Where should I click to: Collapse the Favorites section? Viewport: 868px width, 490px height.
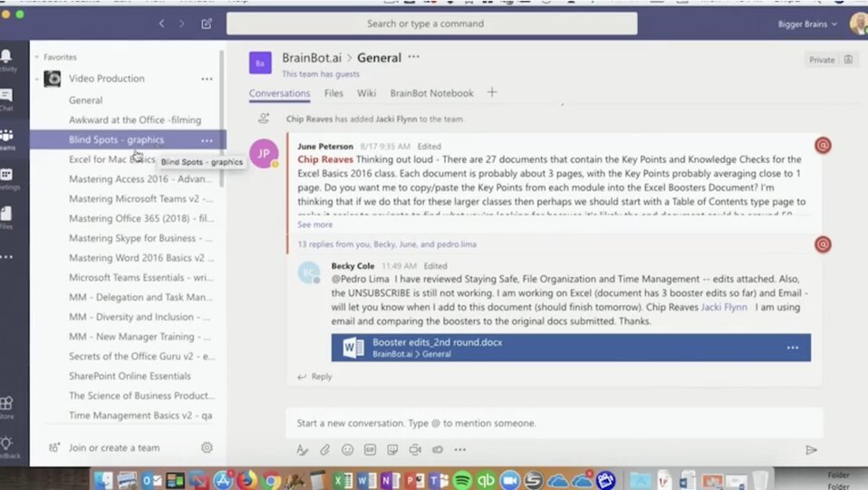[36, 57]
